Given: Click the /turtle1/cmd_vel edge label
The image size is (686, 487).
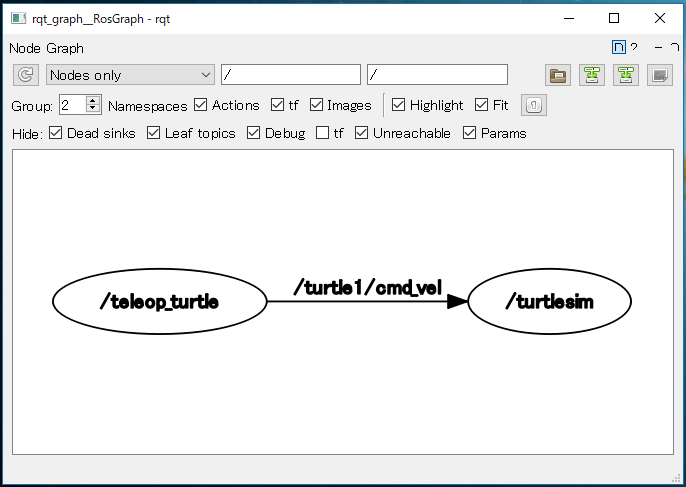Looking at the screenshot, I should [368, 287].
